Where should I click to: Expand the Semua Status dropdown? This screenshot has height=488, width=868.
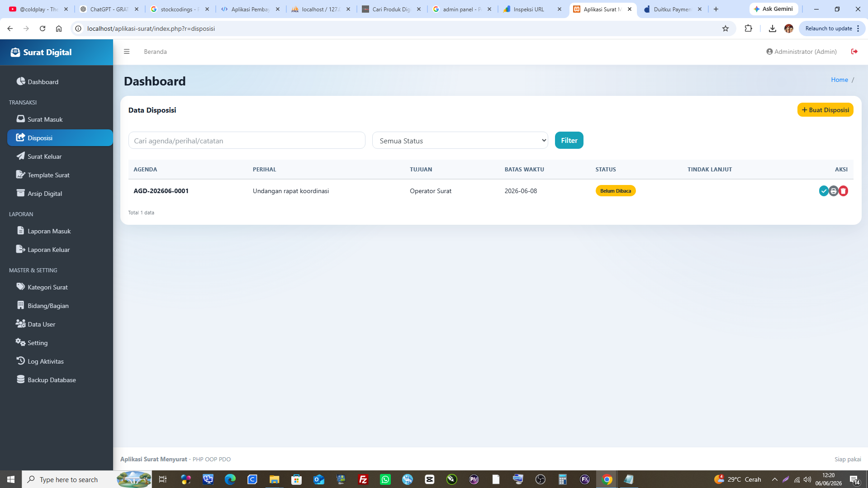460,141
